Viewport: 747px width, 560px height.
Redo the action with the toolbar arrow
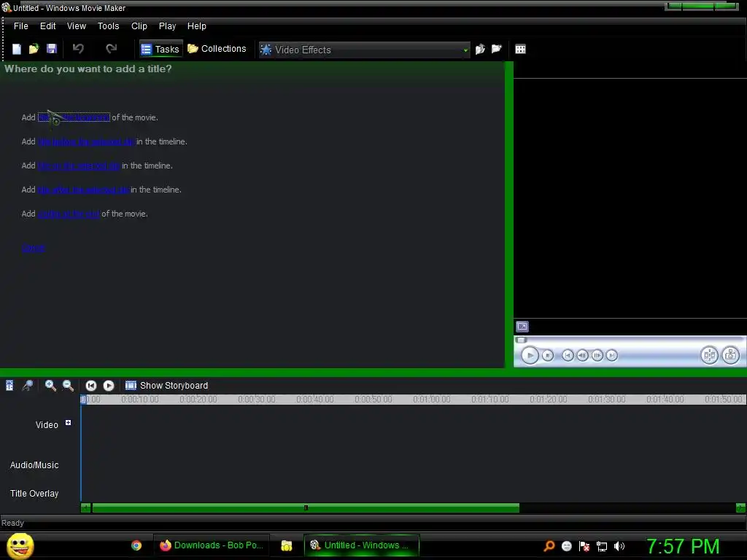(x=111, y=49)
